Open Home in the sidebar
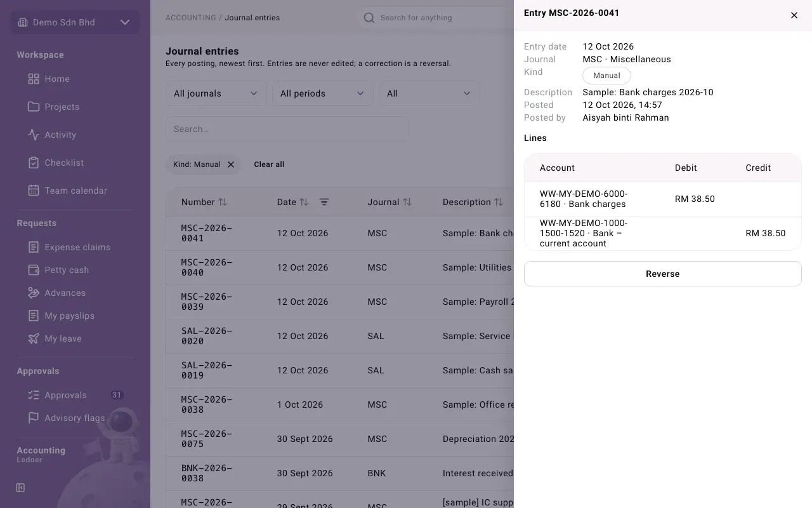The image size is (812, 508). point(57,79)
